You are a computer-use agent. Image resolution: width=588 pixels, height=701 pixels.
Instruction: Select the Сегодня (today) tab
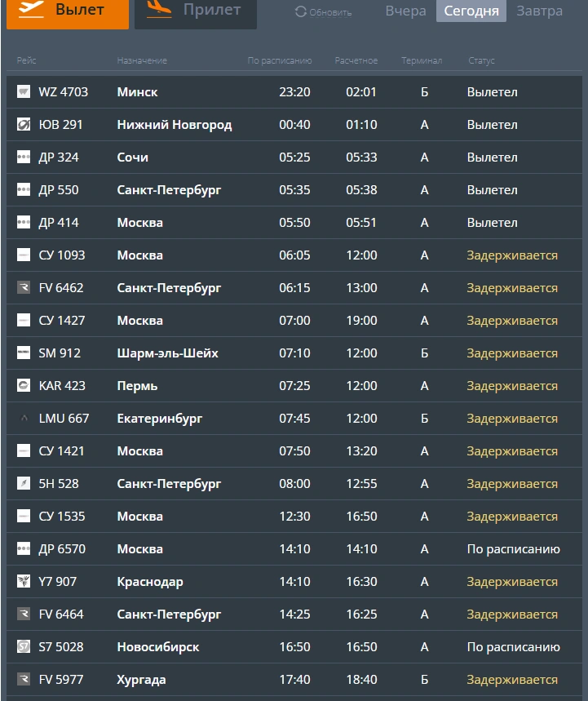pos(471,11)
